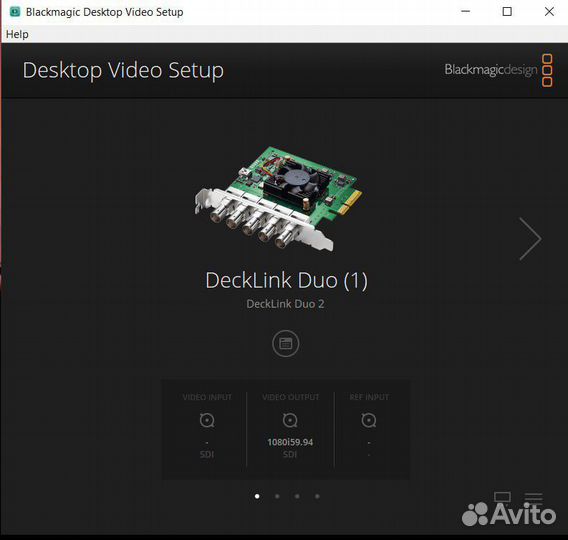Go to next device with right arrow
The height and width of the screenshot is (540, 568).
coord(530,239)
